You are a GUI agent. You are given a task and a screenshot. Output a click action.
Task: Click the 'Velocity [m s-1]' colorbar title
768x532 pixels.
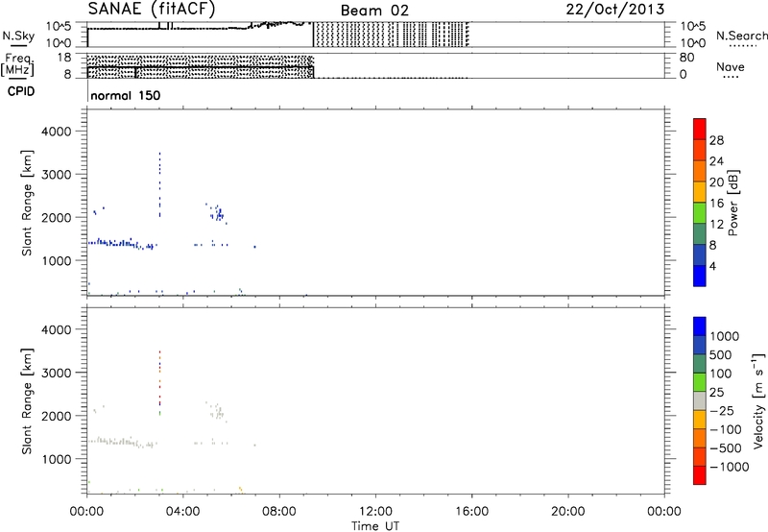point(758,400)
